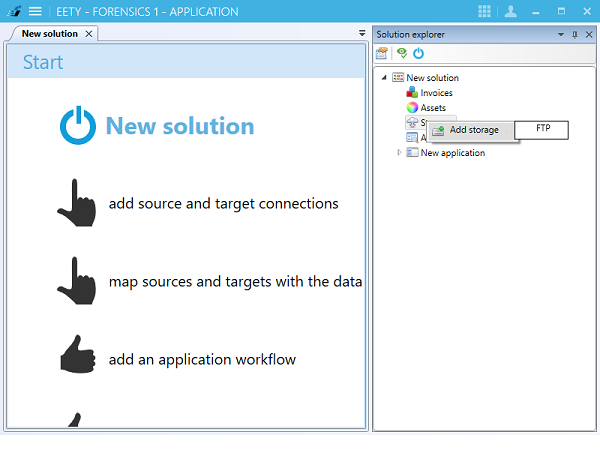Switch to the New solution tab
The height and width of the screenshot is (450, 600).
pos(50,34)
